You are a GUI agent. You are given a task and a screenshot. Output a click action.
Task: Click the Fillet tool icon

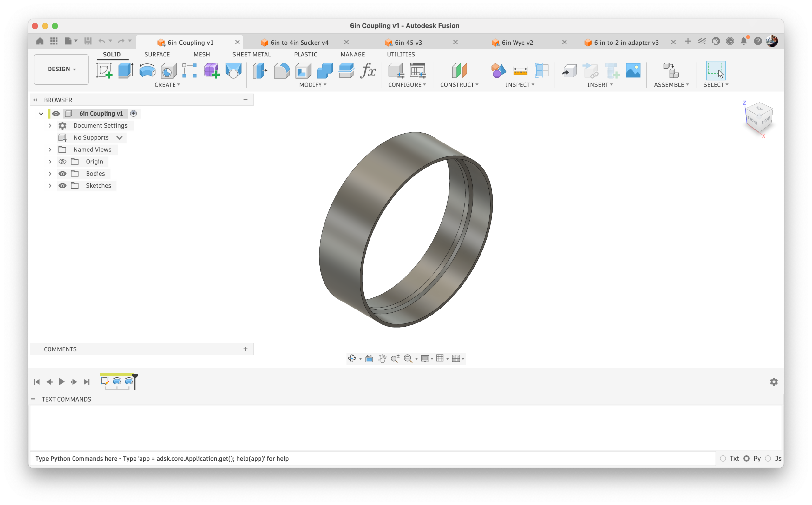pos(281,70)
